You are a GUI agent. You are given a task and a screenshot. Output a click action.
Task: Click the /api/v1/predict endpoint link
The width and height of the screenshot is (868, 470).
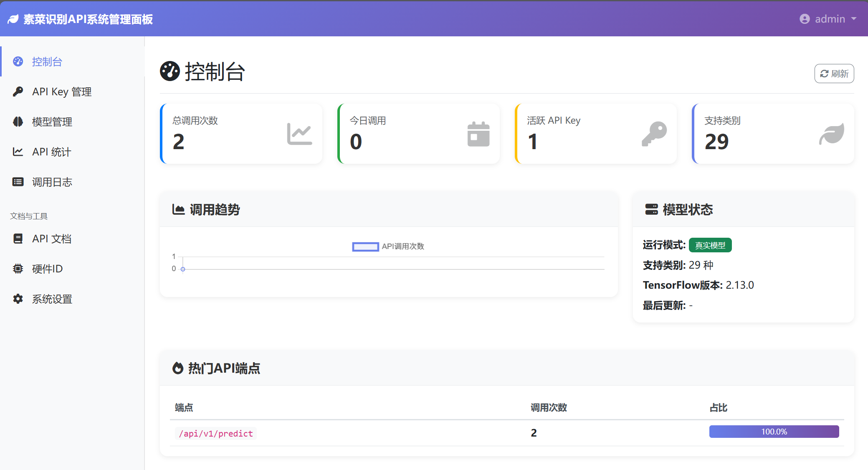[215, 434]
